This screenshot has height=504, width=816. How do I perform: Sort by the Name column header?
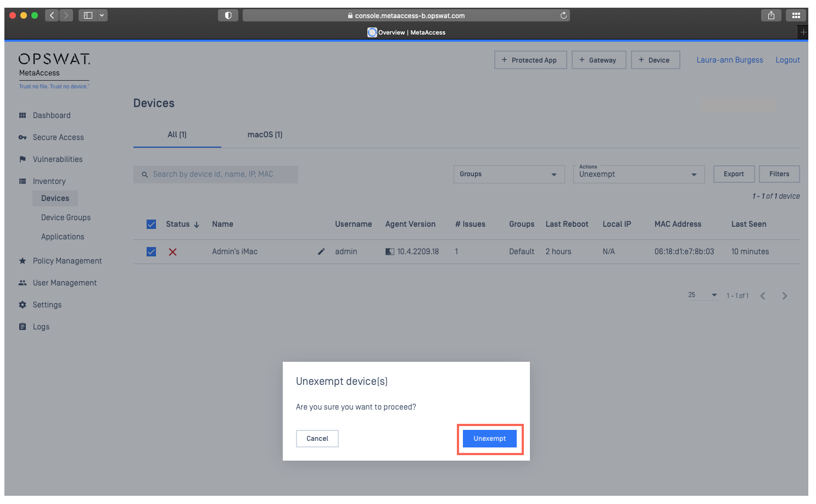click(222, 224)
